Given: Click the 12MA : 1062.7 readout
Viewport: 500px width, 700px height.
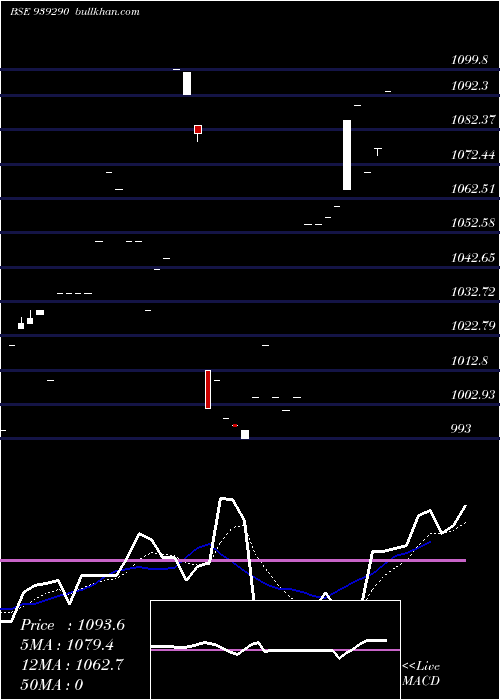Looking at the screenshot, I should tap(73, 665).
